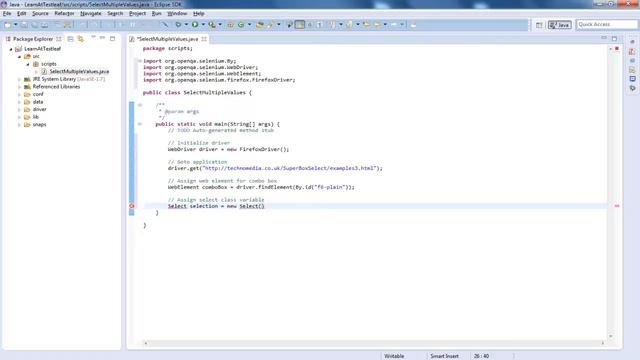Viewport: 640px width, 360px height.
Task: Maximize the editor area
Action: (614, 39)
